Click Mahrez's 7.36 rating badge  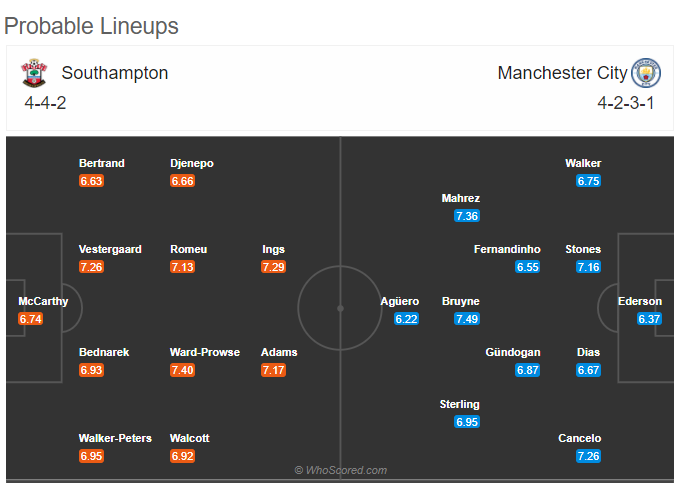coord(467,216)
